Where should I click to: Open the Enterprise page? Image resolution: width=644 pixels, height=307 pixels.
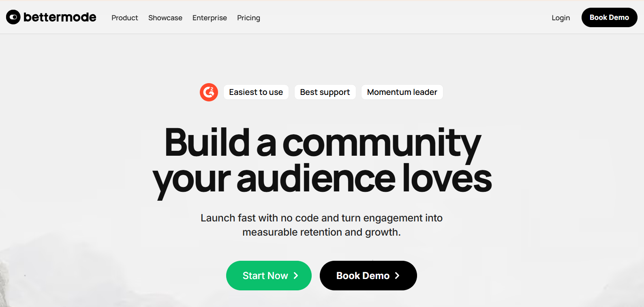(x=210, y=18)
